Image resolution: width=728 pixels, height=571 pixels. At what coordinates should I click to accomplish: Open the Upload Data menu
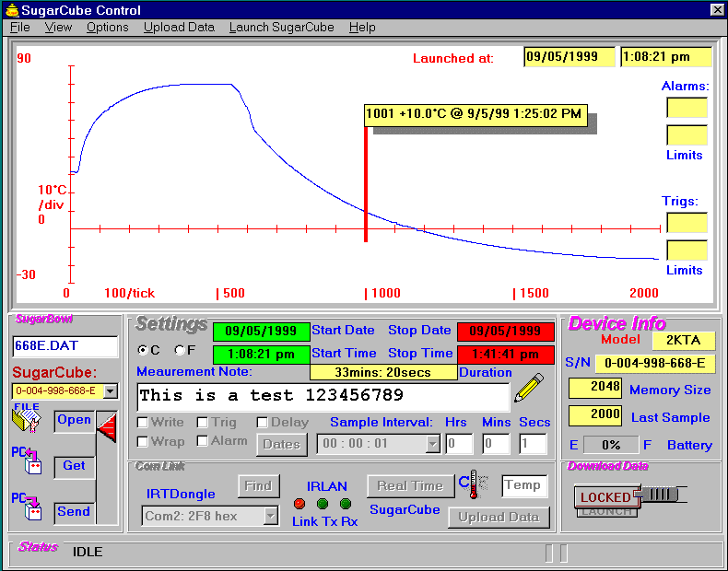click(179, 28)
